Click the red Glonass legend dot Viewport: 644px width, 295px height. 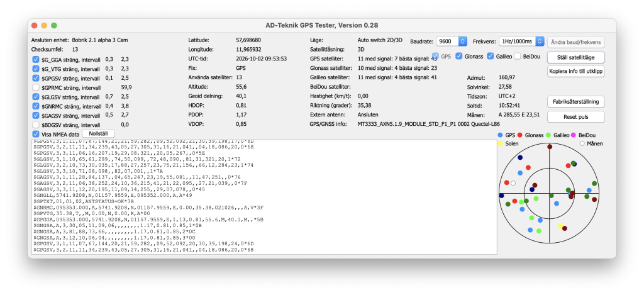pos(519,135)
